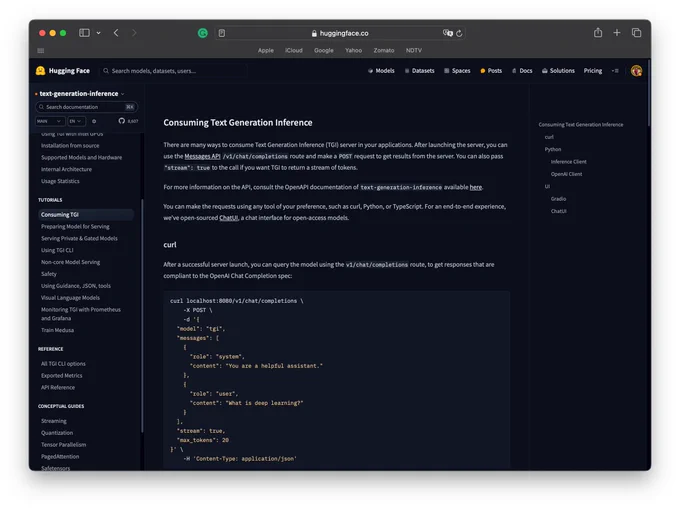Jump to Inference Client in table of contents
680x509 pixels.
(569, 162)
